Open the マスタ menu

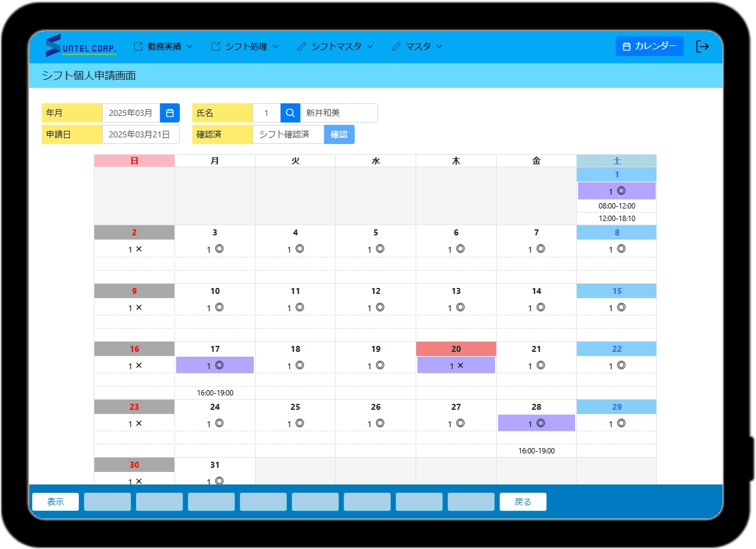point(417,47)
